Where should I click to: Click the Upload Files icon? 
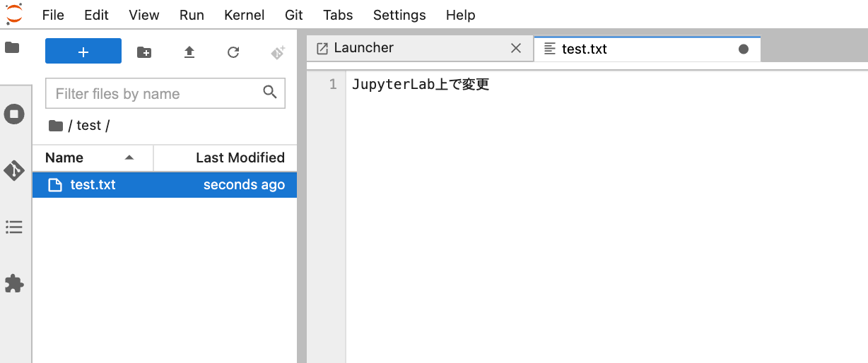pos(189,52)
